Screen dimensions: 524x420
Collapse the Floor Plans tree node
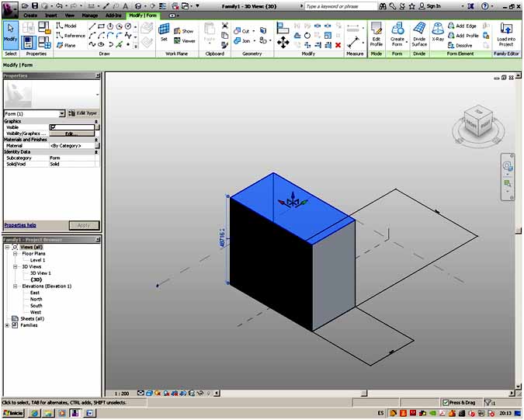[15, 254]
